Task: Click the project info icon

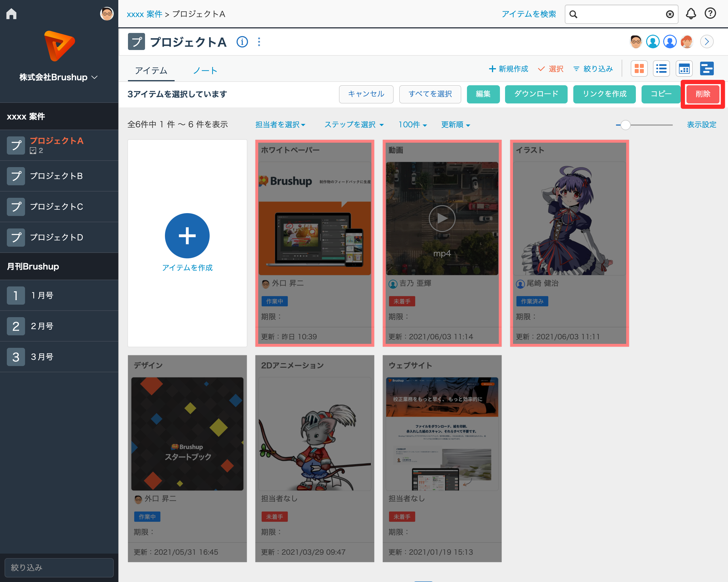Action: click(x=242, y=42)
